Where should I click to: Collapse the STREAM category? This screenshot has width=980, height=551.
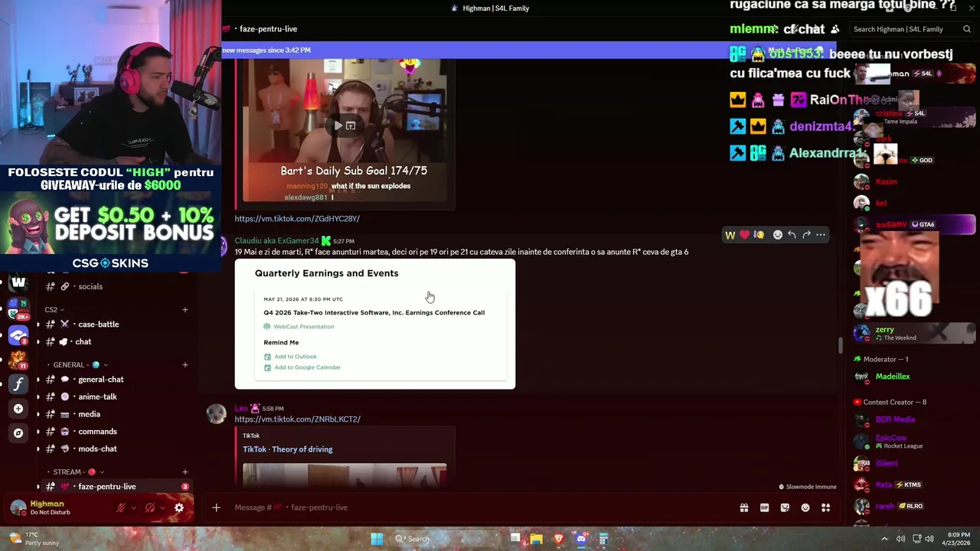[x=78, y=472]
